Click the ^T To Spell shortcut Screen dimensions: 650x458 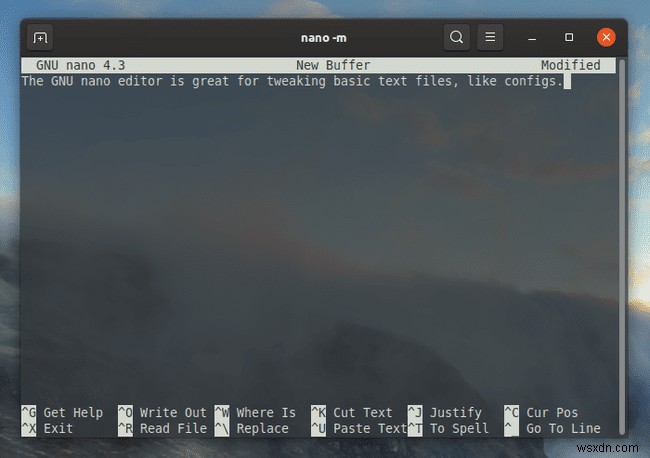pyautogui.click(x=449, y=428)
